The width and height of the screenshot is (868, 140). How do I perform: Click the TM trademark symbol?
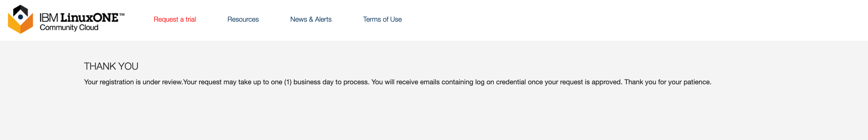(122, 15)
